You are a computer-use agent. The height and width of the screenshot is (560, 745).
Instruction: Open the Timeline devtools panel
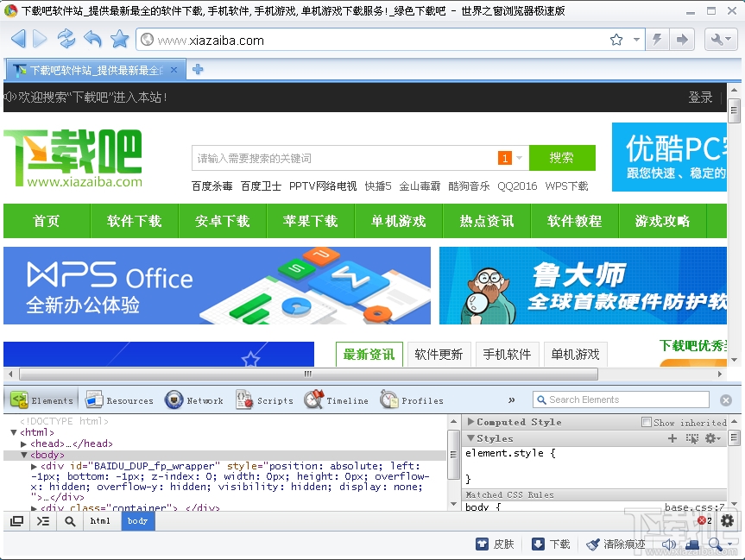pyautogui.click(x=336, y=400)
